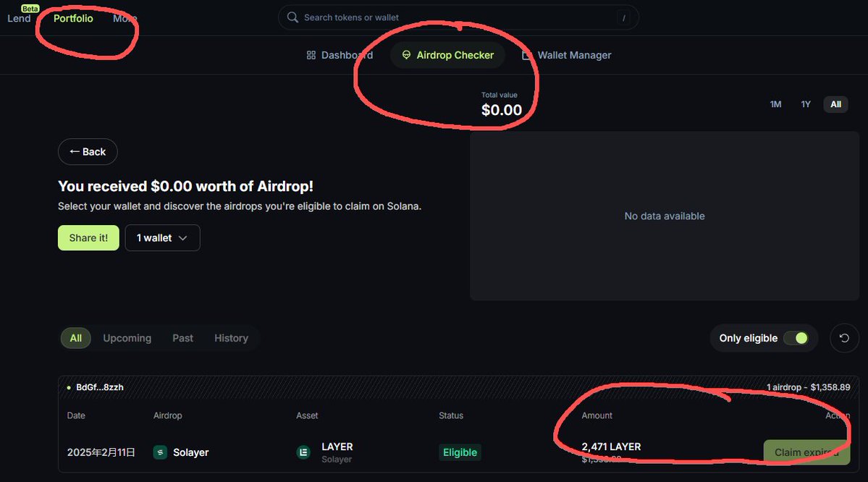This screenshot has width=868, height=482.
Task: Click the Claim expired button
Action: tap(806, 452)
